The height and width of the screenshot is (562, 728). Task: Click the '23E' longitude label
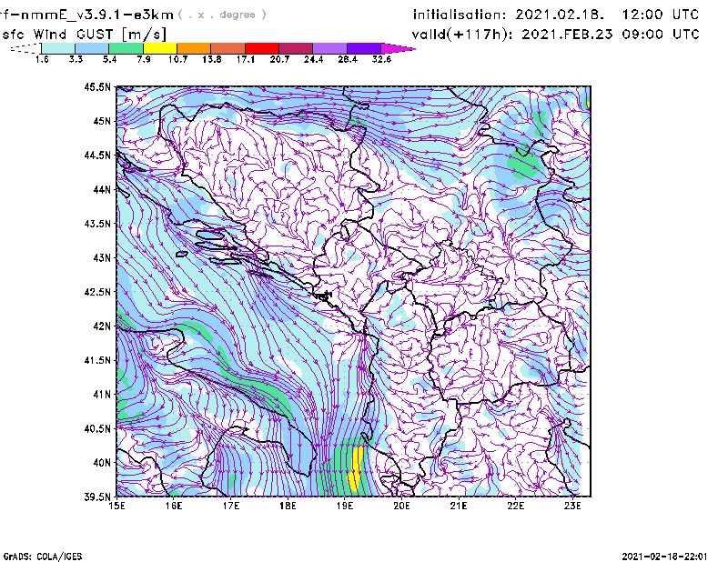(x=572, y=506)
